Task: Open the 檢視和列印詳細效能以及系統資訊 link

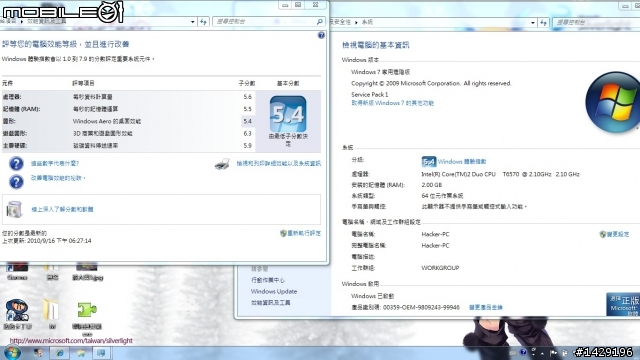Action: 279,164
